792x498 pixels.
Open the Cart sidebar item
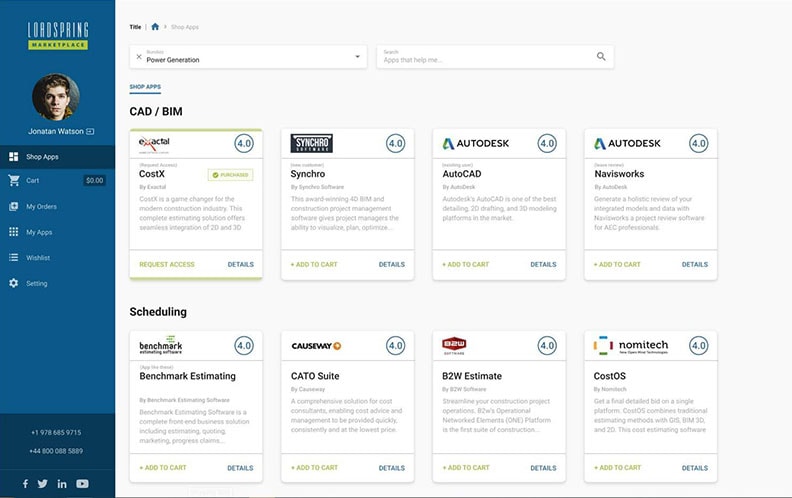pos(58,180)
